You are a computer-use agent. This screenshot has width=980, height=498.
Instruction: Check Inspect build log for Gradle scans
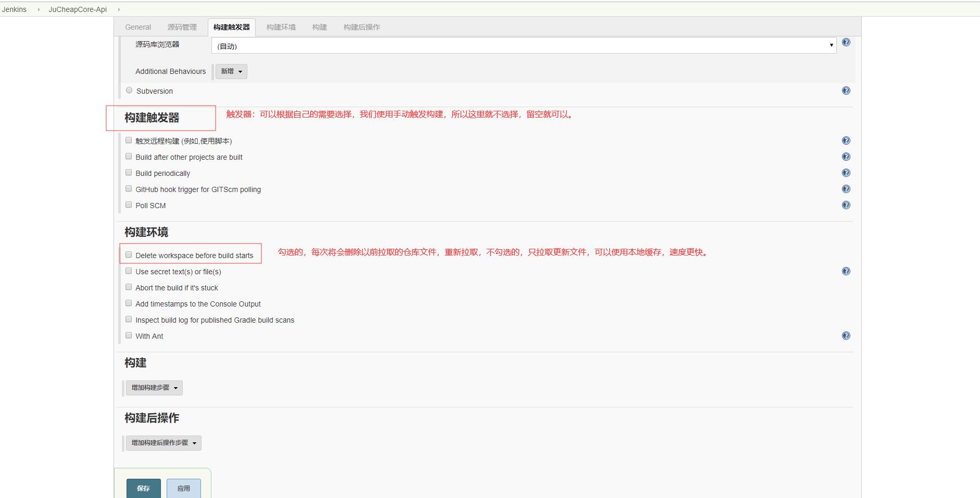129,320
